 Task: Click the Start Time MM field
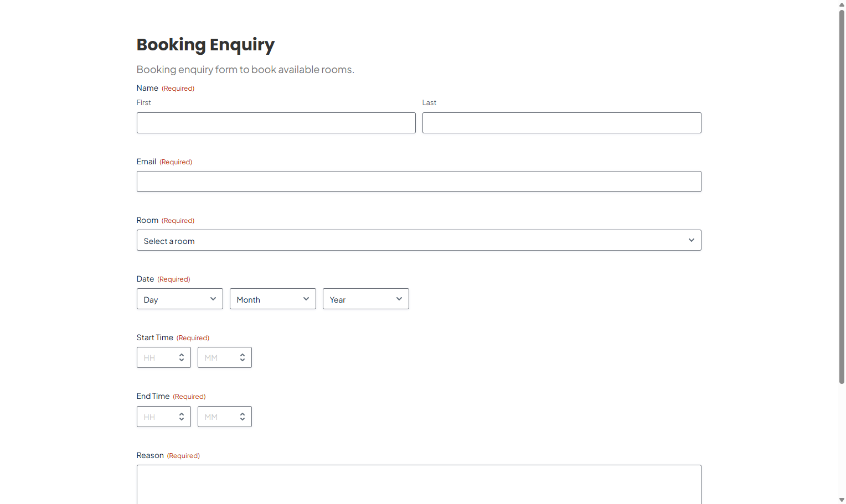[217, 358]
